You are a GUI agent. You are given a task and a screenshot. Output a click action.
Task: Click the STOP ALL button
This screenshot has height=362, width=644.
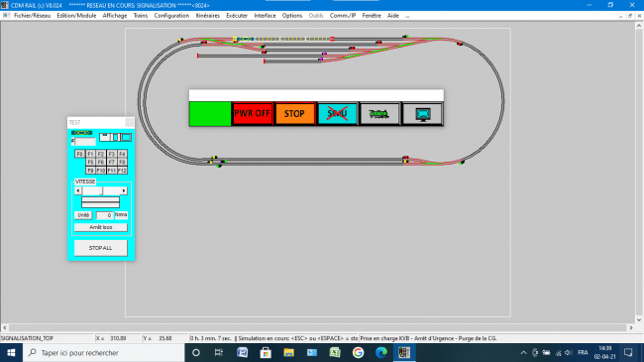101,248
